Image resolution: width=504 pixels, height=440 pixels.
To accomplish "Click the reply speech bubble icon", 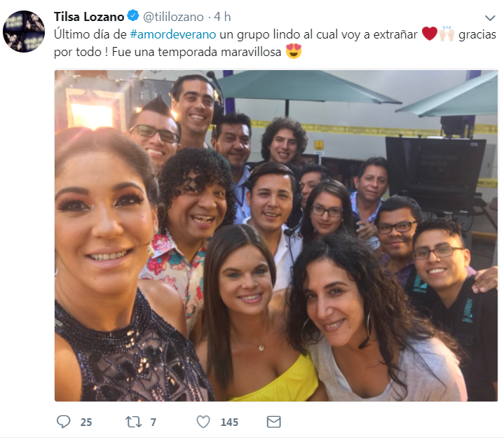I will pyautogui.click(x=63, y=421).
